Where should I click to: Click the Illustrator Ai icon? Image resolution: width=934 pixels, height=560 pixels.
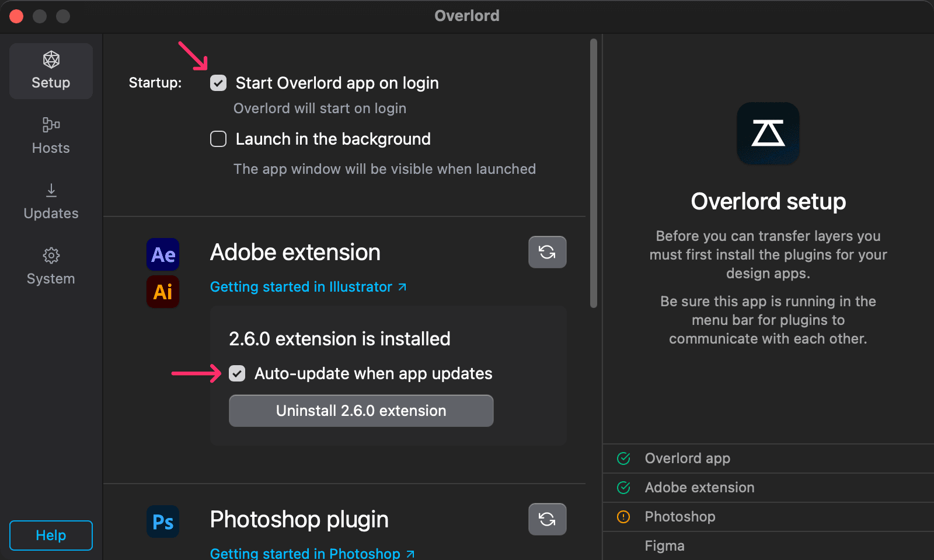click(x=163, y=292)
